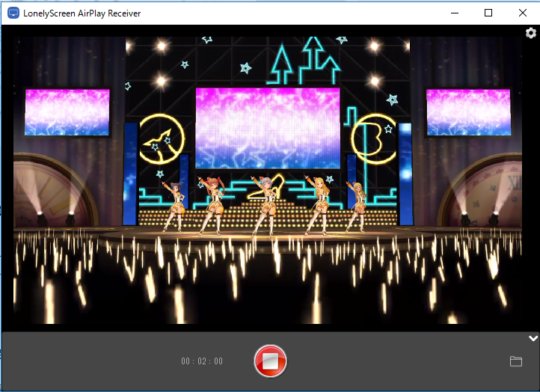This screenshot has width=540, height=392.
Task: Stop the recording with the red button
Action: point(270,361)
